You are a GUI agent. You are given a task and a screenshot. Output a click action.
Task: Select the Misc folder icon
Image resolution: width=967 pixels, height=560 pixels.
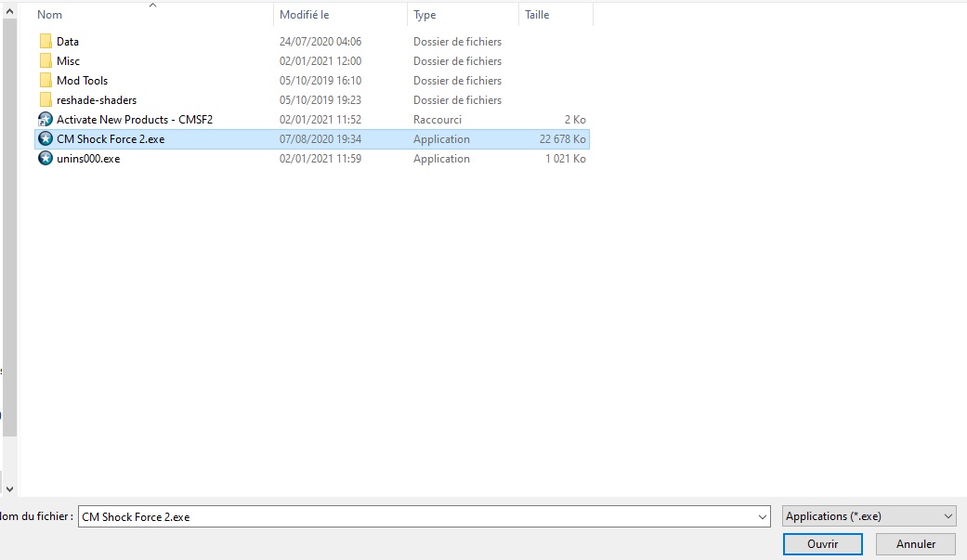(45, 61)
